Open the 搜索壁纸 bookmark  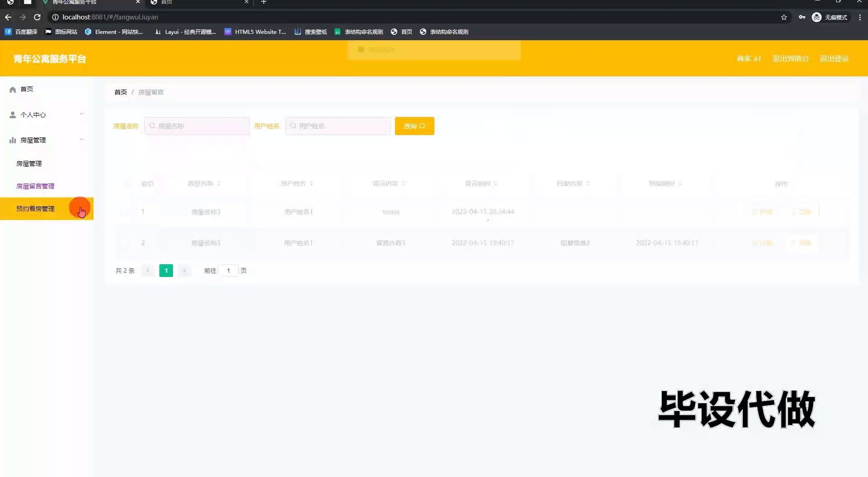(x=311, y=32)
